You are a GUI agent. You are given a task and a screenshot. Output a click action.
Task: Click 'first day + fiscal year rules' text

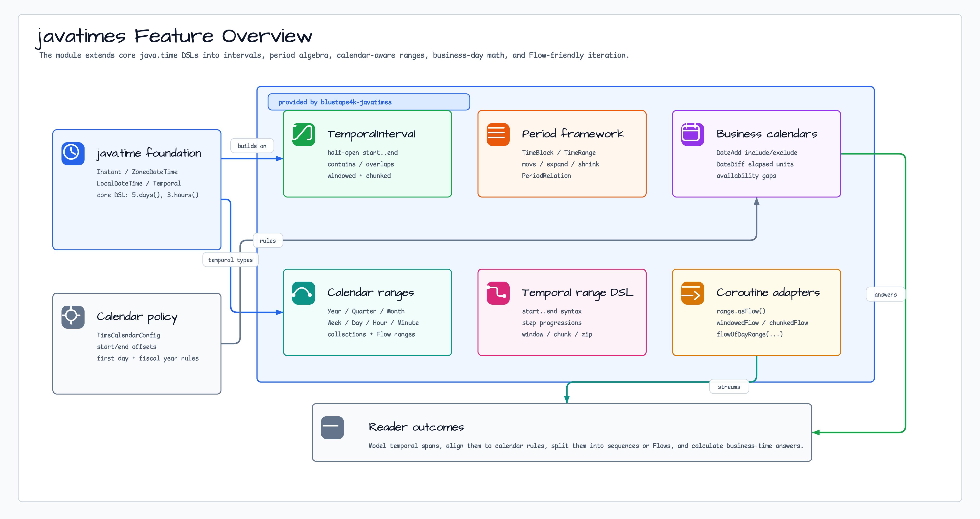(x=148, y=358)
